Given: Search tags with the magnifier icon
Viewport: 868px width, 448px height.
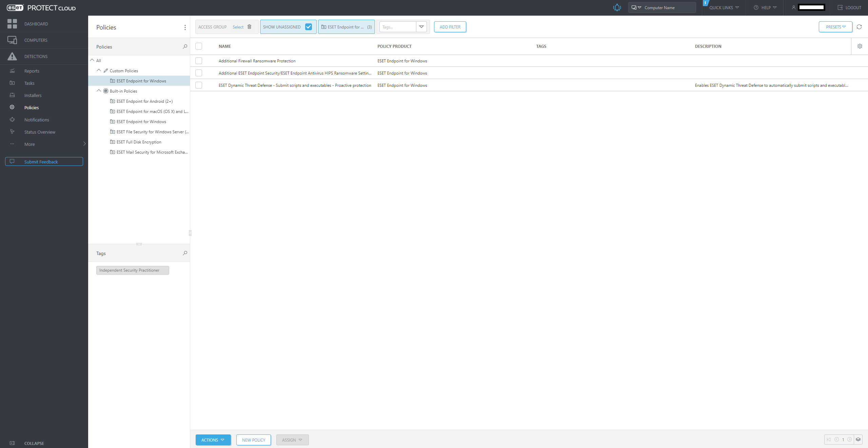Looking at the screenshot, I should click(185, 253).
